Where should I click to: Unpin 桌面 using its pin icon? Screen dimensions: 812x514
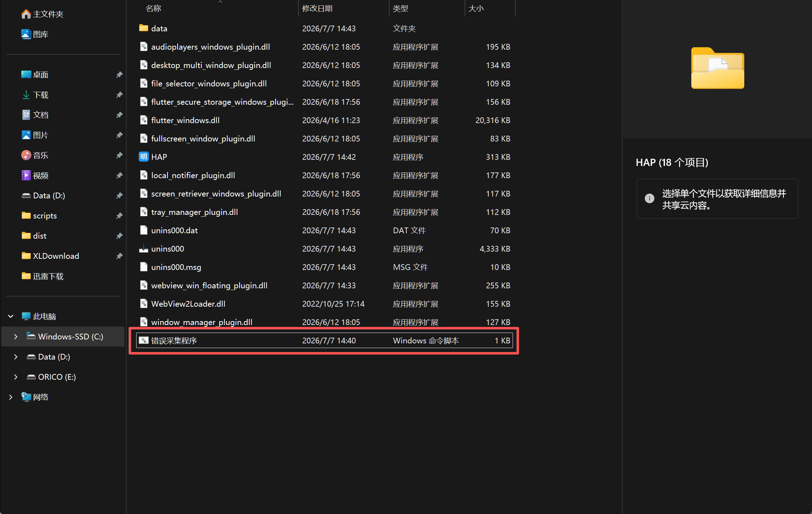[119, 75]
